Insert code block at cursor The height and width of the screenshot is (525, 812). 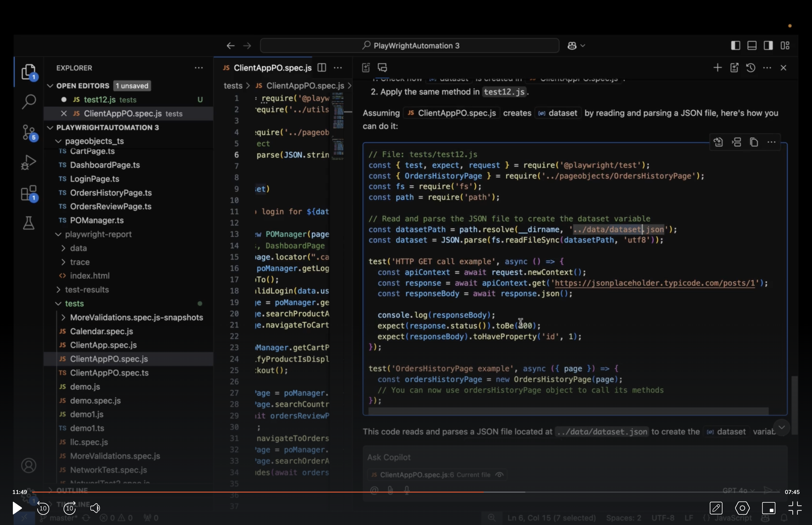point(736,142)
